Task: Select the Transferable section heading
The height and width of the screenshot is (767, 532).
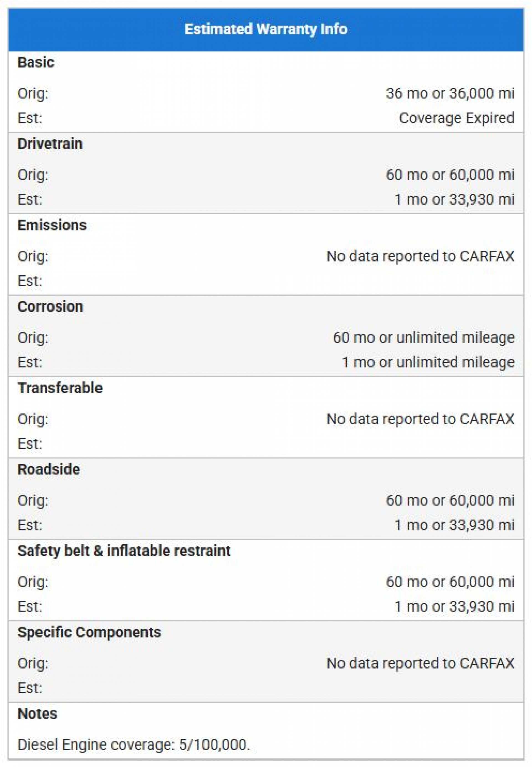Action: 60,388
